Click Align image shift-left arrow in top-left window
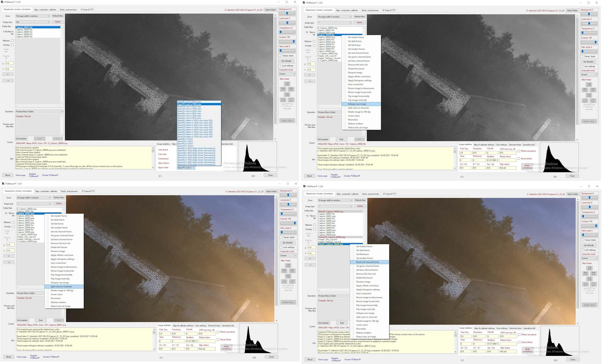603x364 pixels. tap(283, 89)
